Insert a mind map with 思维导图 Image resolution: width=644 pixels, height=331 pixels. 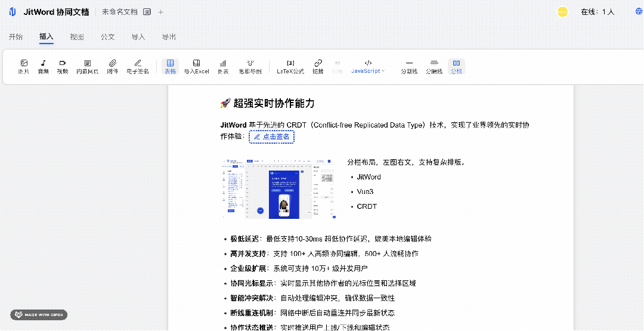(x=250, y=67)
